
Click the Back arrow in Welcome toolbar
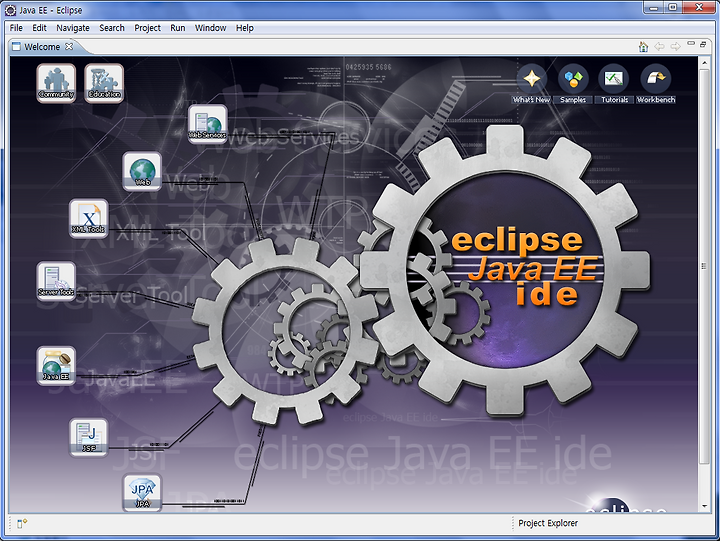click(659, 46)
